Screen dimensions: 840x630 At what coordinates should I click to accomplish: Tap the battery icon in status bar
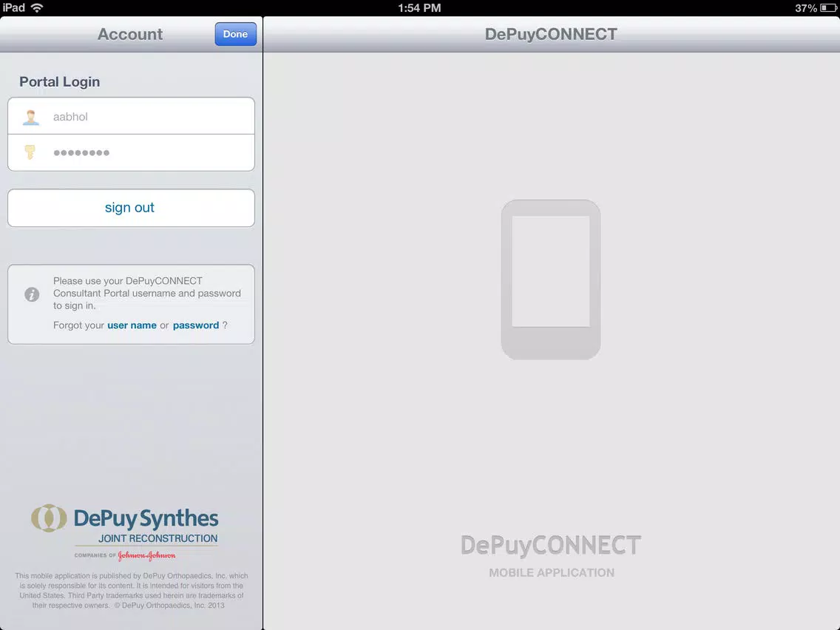click(x=828, y=7)
